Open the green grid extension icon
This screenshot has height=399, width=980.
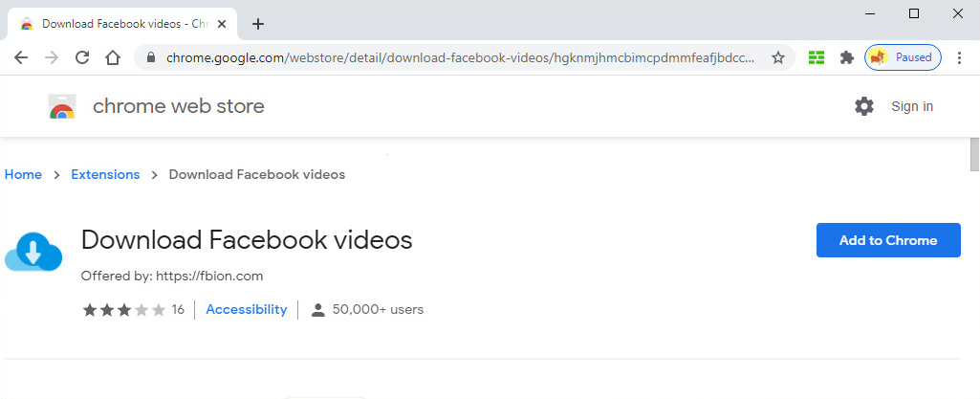click(x=817, y=57)
